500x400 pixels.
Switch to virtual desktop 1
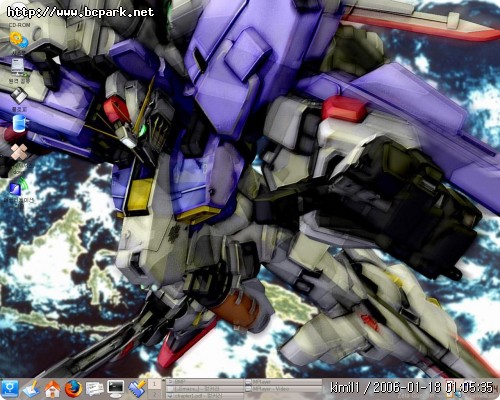pos(154,384)
